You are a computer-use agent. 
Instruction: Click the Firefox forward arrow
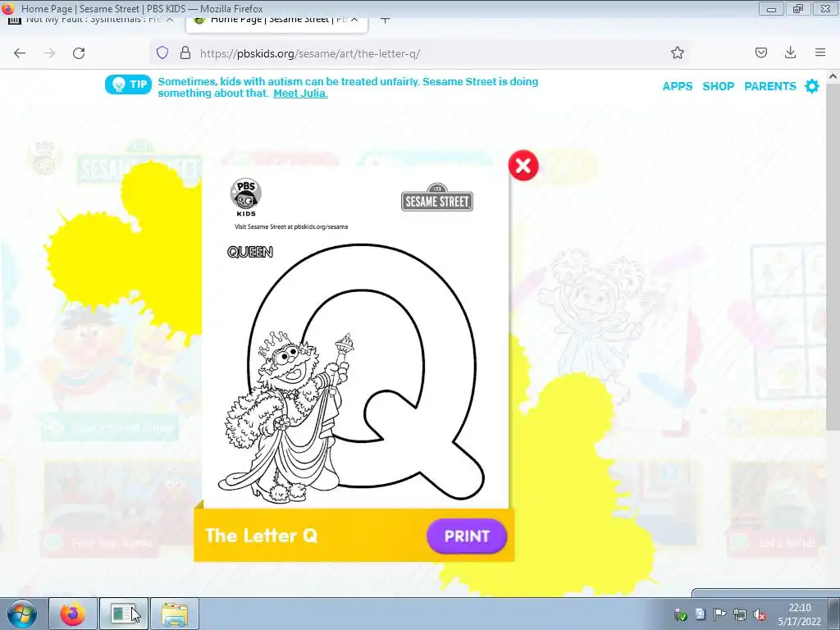[49, 53]
